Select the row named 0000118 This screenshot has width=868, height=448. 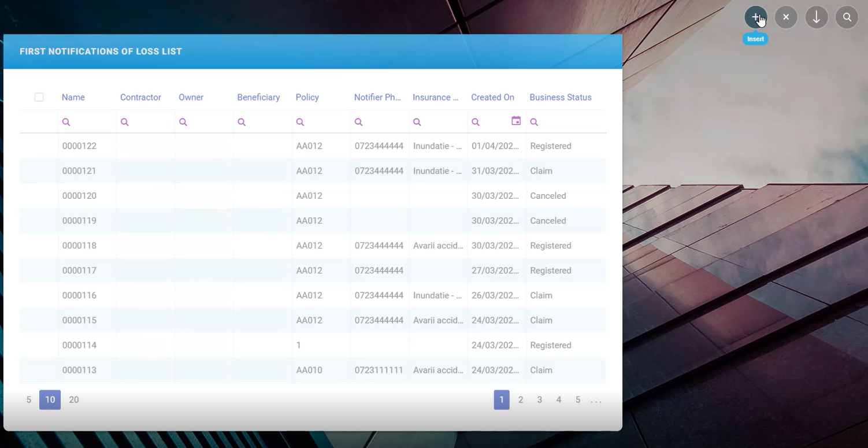tap(79, 246)
